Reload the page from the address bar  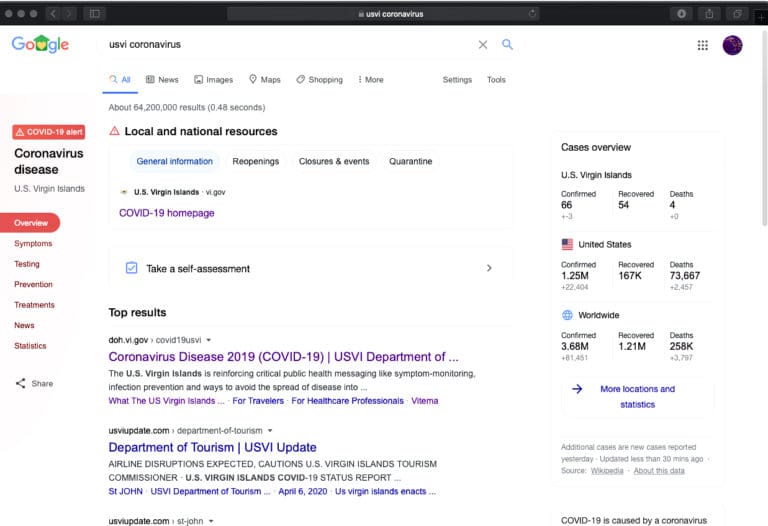(x=532, y=14)
